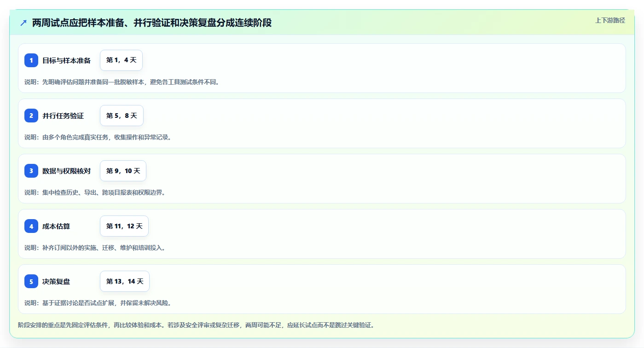Image resolution: width=644 pixels, height=348 pixels.
Task: Click the 成本估算 stage title
Action: click(x=56, y=226)
